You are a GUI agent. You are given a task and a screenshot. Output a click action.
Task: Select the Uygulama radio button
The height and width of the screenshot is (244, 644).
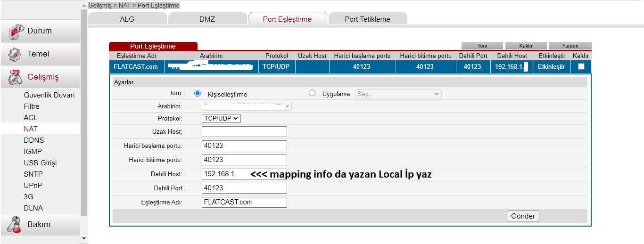[312, 93]
